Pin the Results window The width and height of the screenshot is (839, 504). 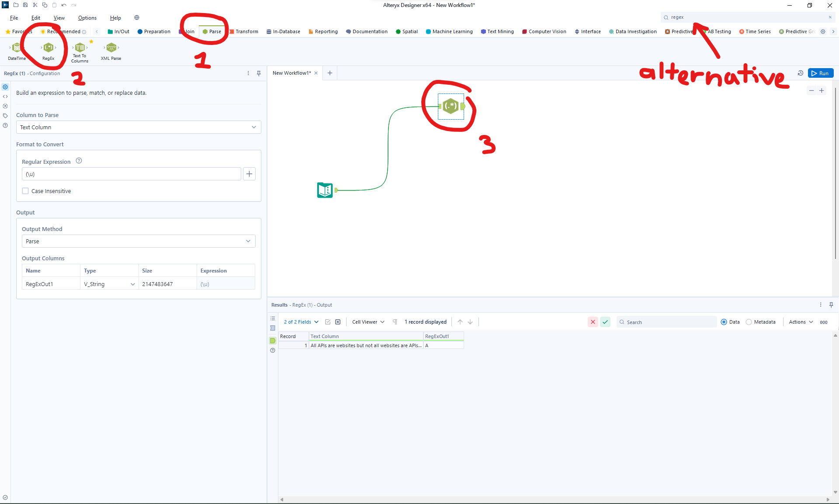[x=831, y=305]
